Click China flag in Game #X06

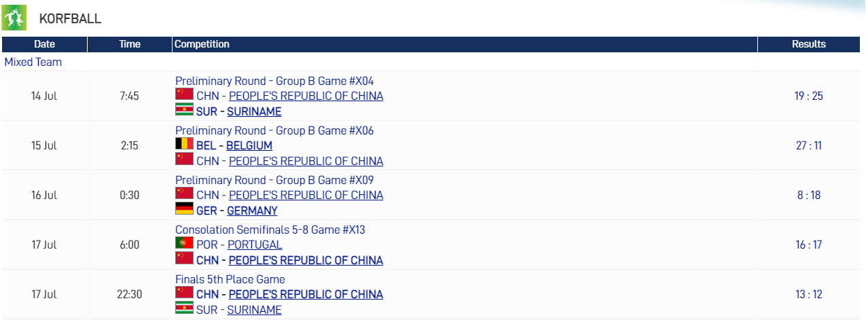(x=184, y=159)
